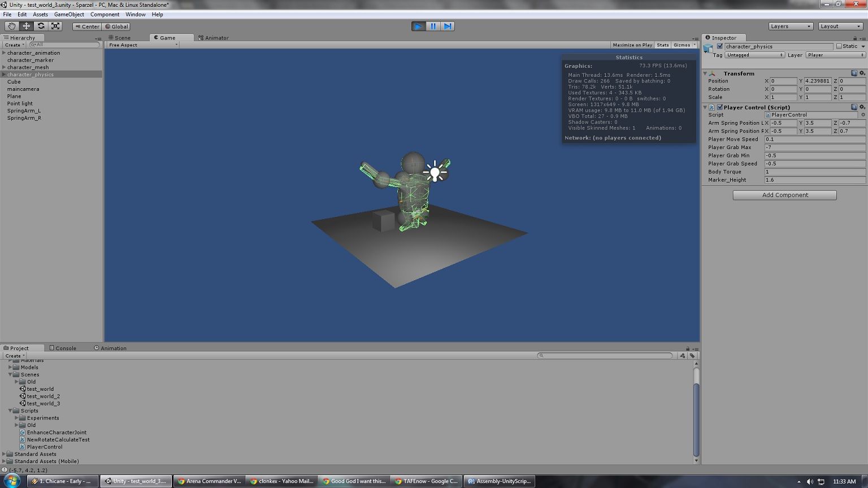Image resolution: width=868 pixels, height=488 pixels.
Task: Switch to the Console tab
Action: click(x=63, y=348)
